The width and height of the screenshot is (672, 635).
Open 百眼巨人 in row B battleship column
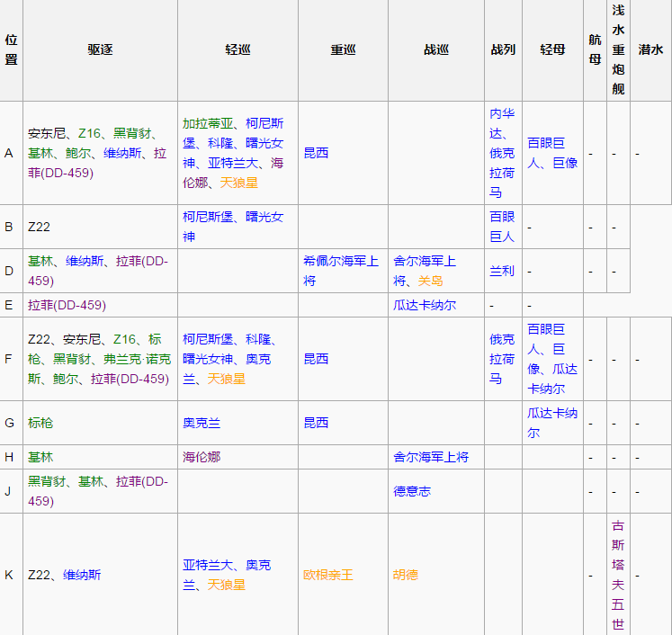[502, 227]
